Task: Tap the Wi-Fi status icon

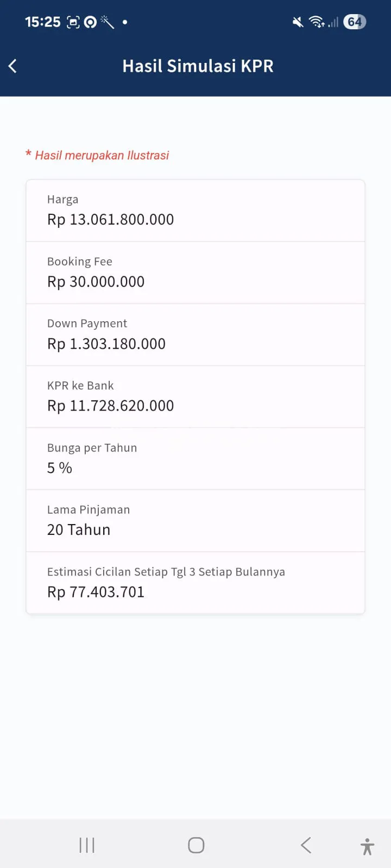Action: 316,22
